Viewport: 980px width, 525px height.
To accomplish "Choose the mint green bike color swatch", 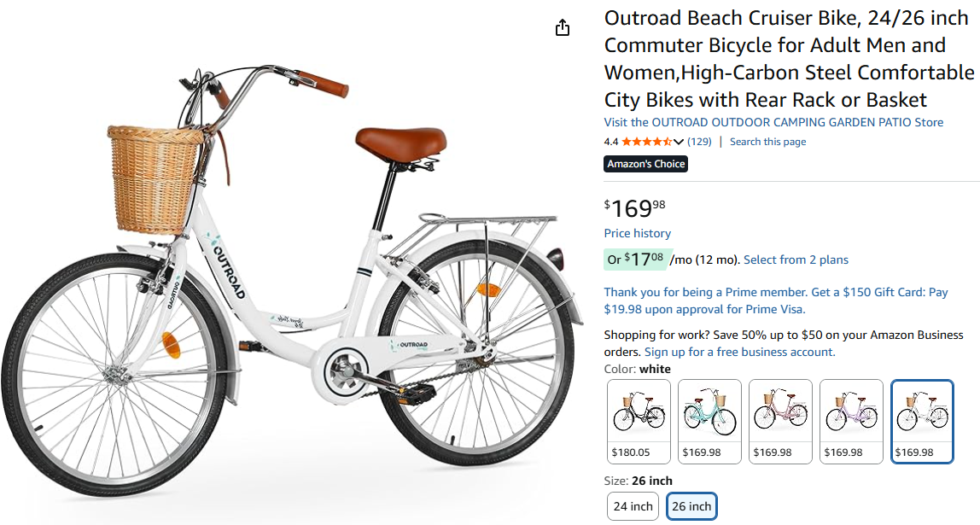I will pos(709,421).
